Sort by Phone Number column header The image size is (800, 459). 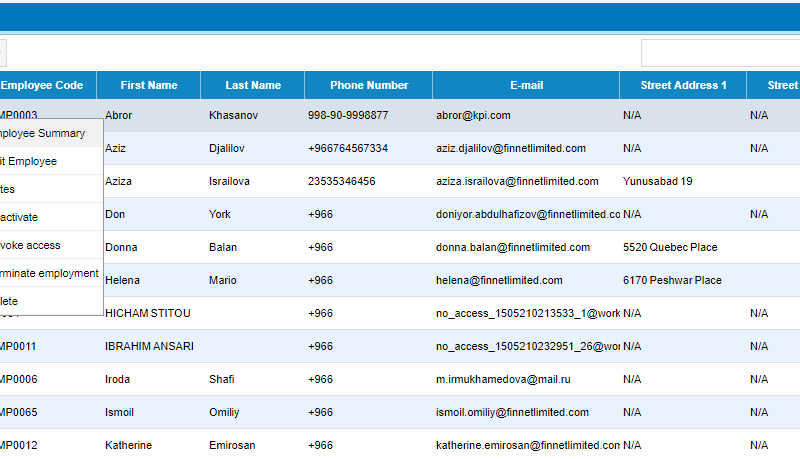point(369,85)
